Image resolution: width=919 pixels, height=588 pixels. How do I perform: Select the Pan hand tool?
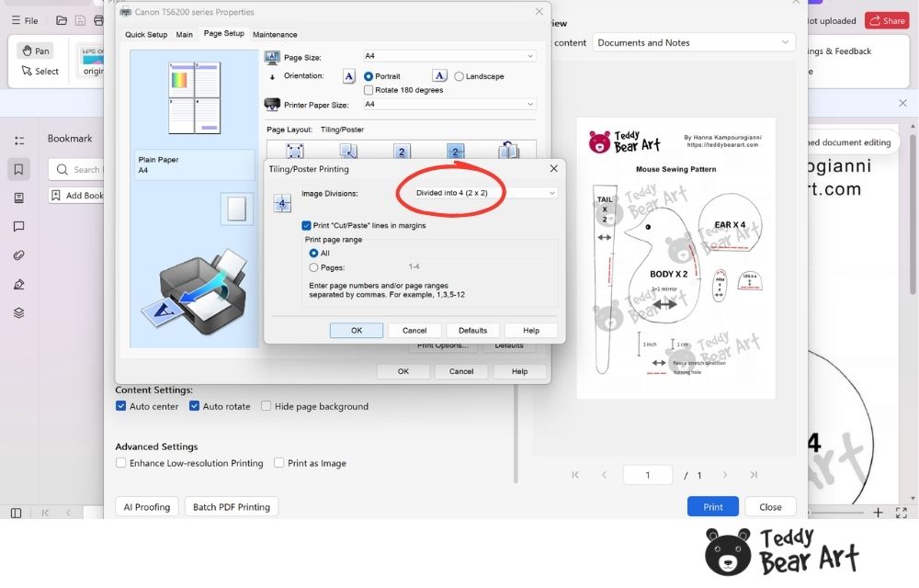tap(35, 51)
